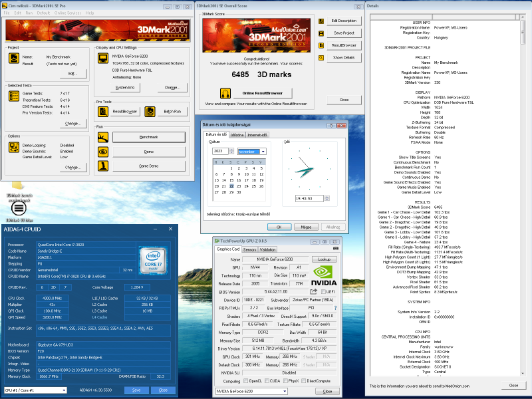Viewport: 532px width, 399px height.
Task: Click the Intel Core i7 badge in AIDA64
Action: click(153, 259)
